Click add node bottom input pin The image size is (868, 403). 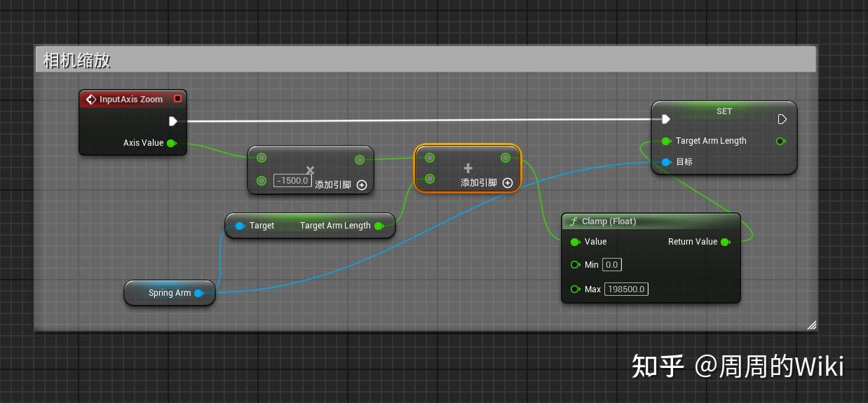click(430, 179)
